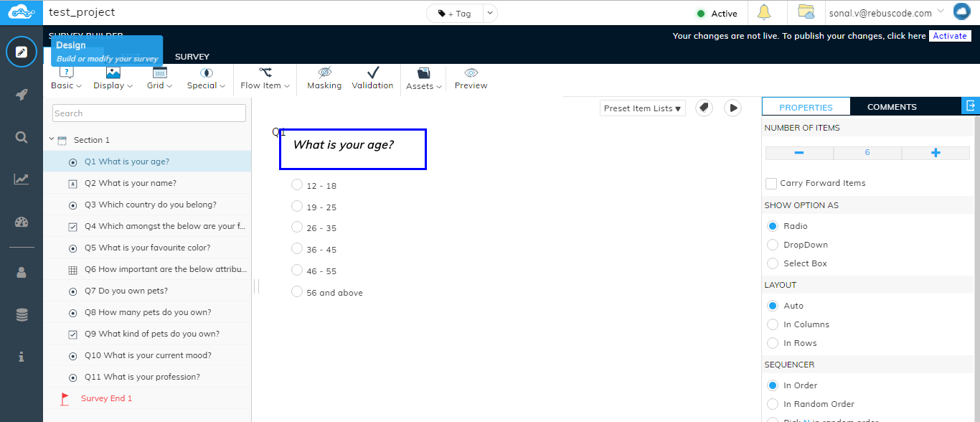Click the question text What is your age?
The height and width of the screenshot is (422, 980).
(x=344, y=145)
